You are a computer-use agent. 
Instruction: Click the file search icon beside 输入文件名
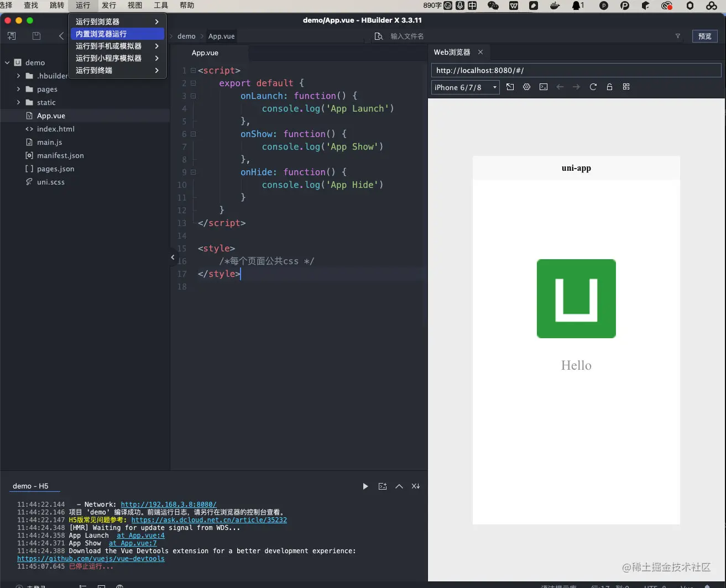click(x=379, y=36)
